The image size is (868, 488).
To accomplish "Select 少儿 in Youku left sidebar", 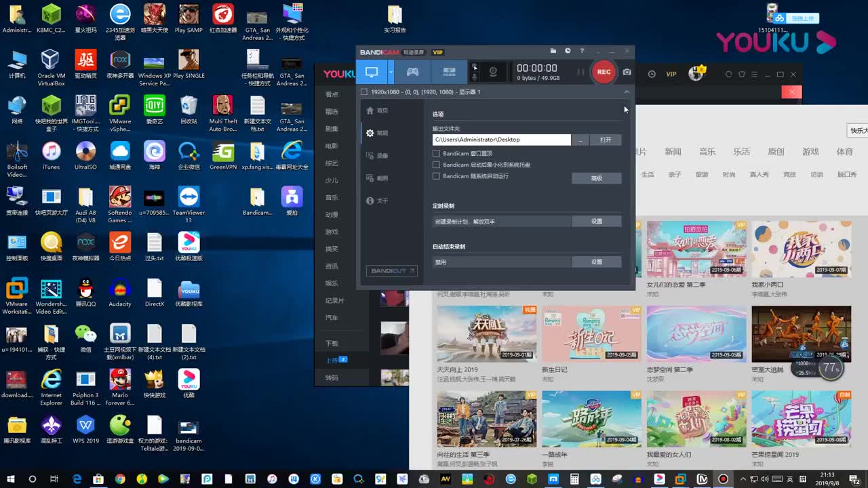I will tap(332, 180).
